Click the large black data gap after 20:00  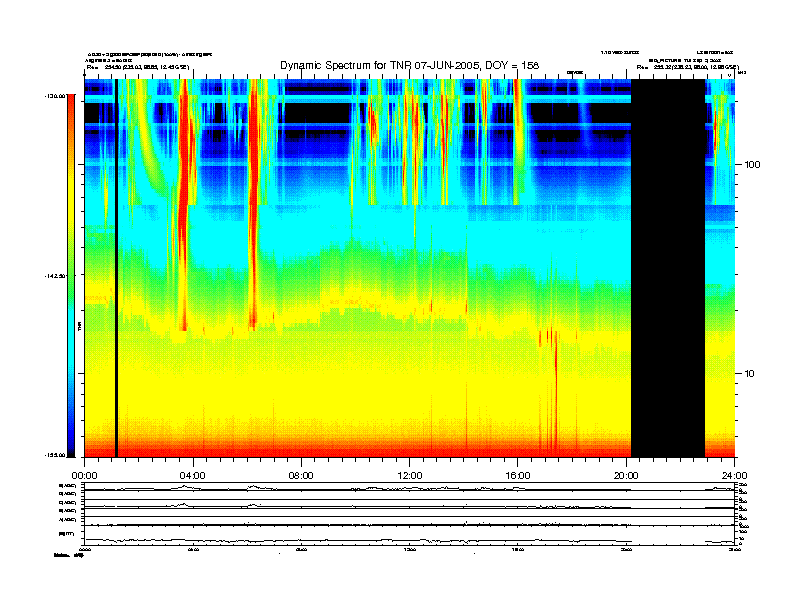668,268
